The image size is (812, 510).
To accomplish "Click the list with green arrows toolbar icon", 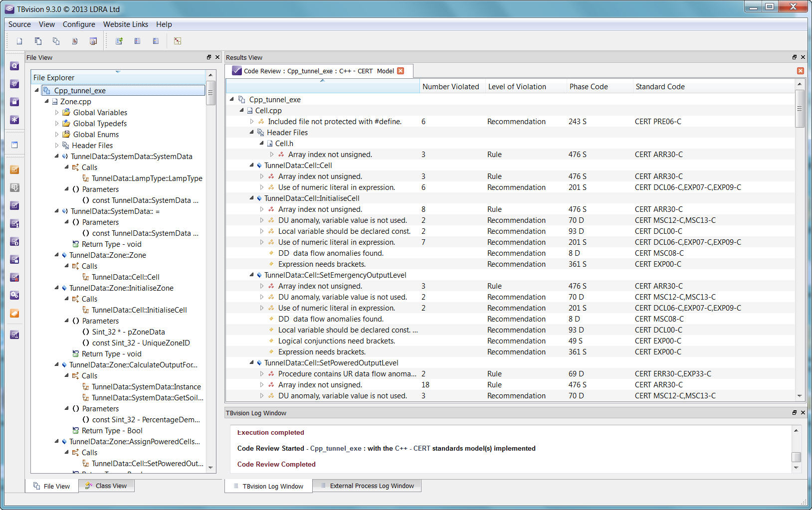I will click(119, 41).
